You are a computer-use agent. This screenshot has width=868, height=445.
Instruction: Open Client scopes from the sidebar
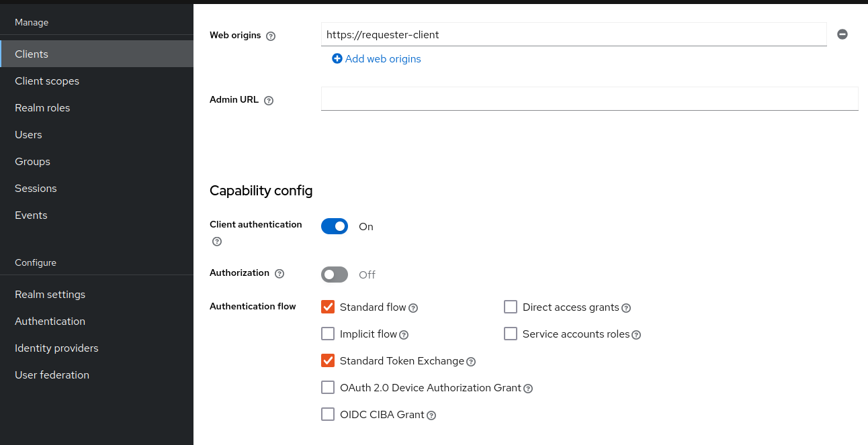(46, 81)
